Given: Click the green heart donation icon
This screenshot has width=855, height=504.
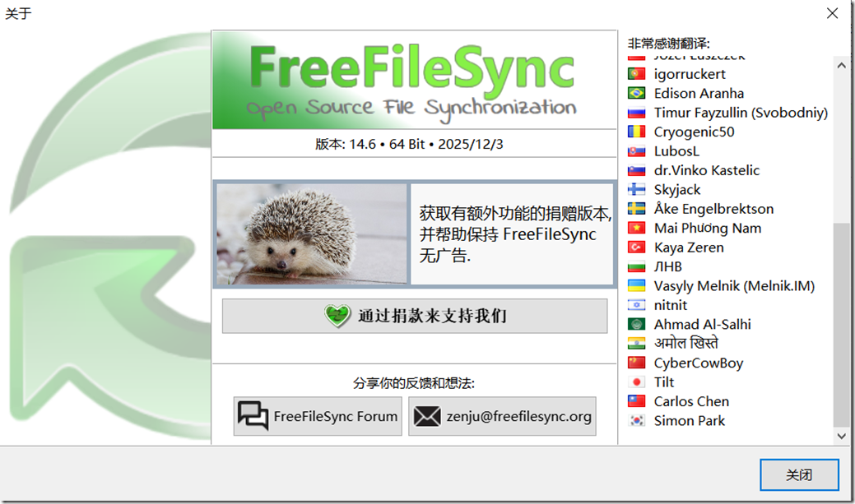Looking at the screenshot, I should pos(337,317).
